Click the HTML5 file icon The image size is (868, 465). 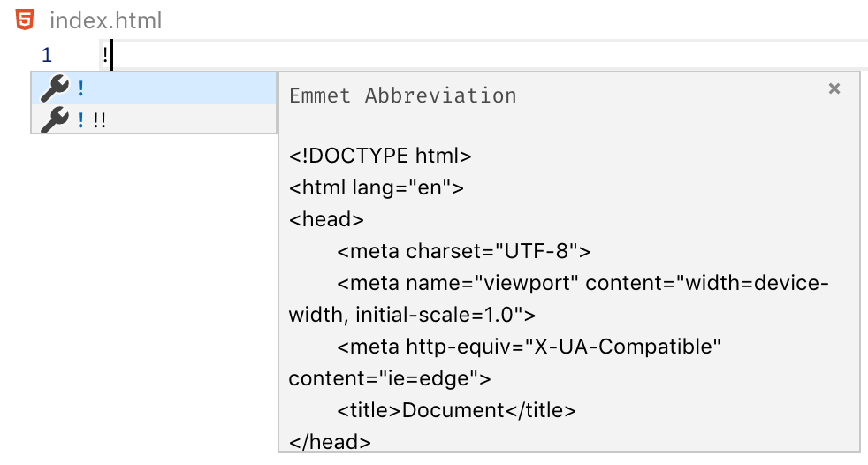25,20
